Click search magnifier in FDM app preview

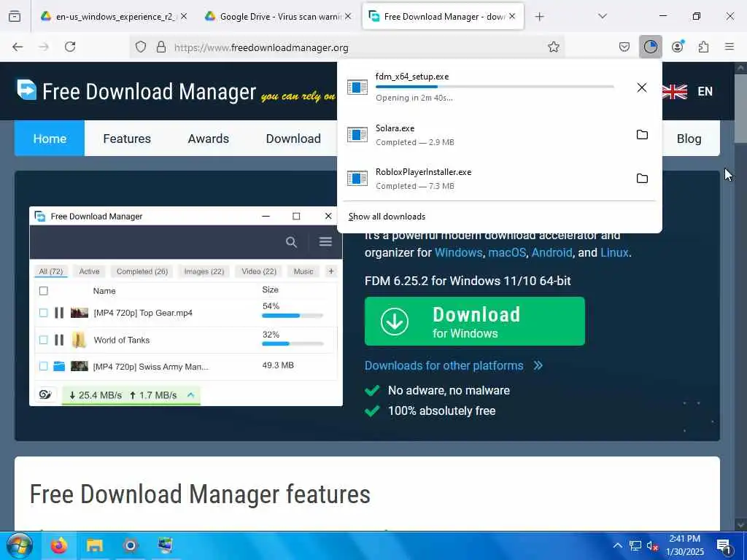pyautogui.click(x=291, y=242)
